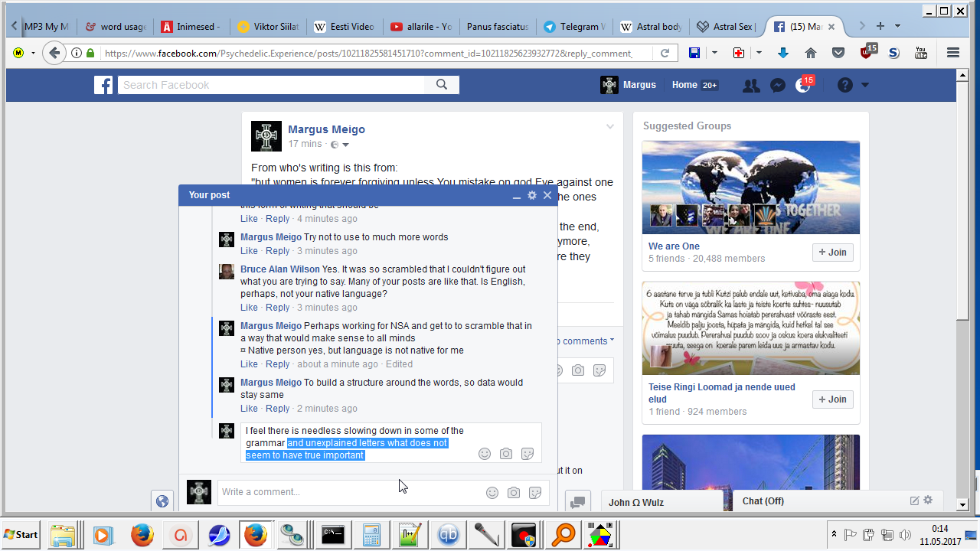The width and height of the screenshot is (980, 551).
Task: Open the Pocket toolbar icon
Action: coord(838,53)
